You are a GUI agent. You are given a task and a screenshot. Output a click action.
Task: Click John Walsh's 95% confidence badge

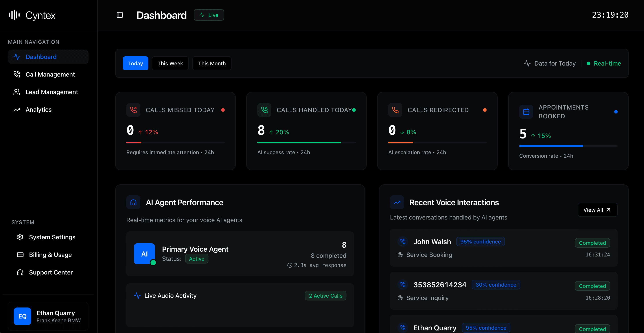pyautogui.click(x=480, y=242)
